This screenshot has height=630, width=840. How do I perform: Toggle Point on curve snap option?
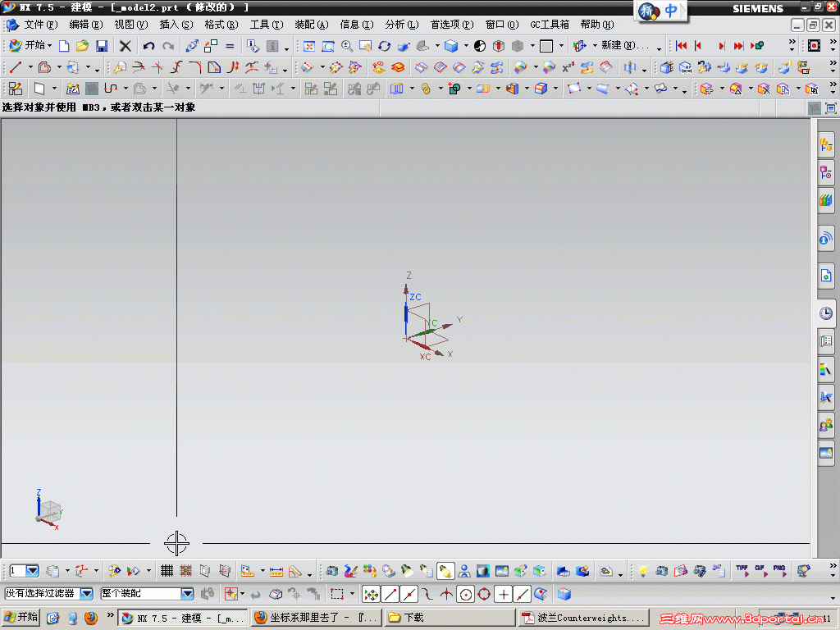point(522,594)
